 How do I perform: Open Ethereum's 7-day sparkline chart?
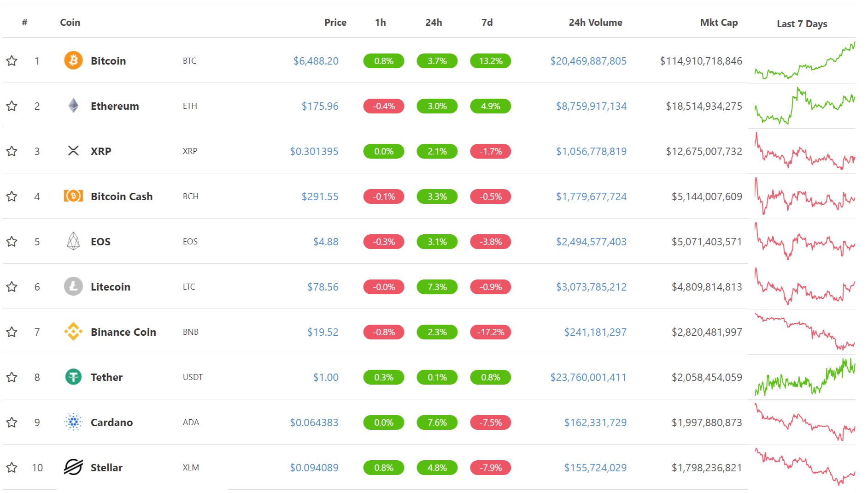tap(805, 106)
